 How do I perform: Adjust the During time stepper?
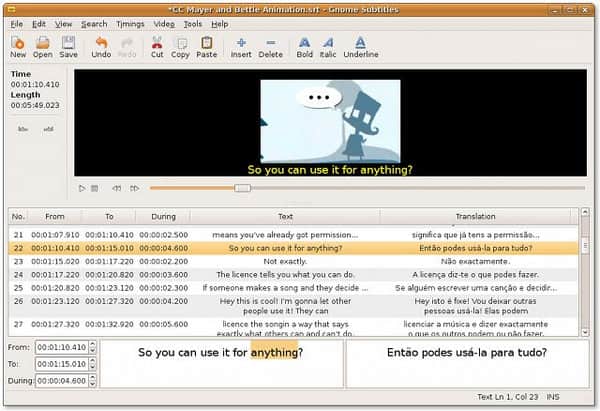pos(92,380)
